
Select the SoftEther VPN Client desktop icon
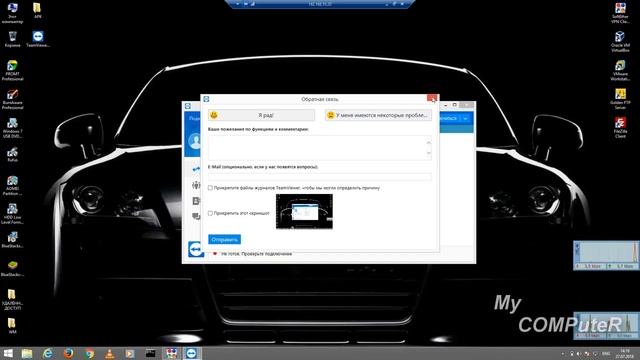(620, 13)
